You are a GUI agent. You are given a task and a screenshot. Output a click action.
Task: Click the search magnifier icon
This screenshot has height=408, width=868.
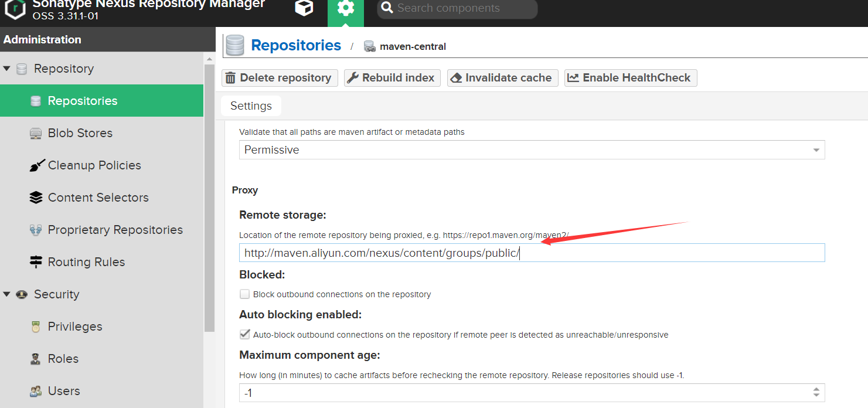(387, 8)
